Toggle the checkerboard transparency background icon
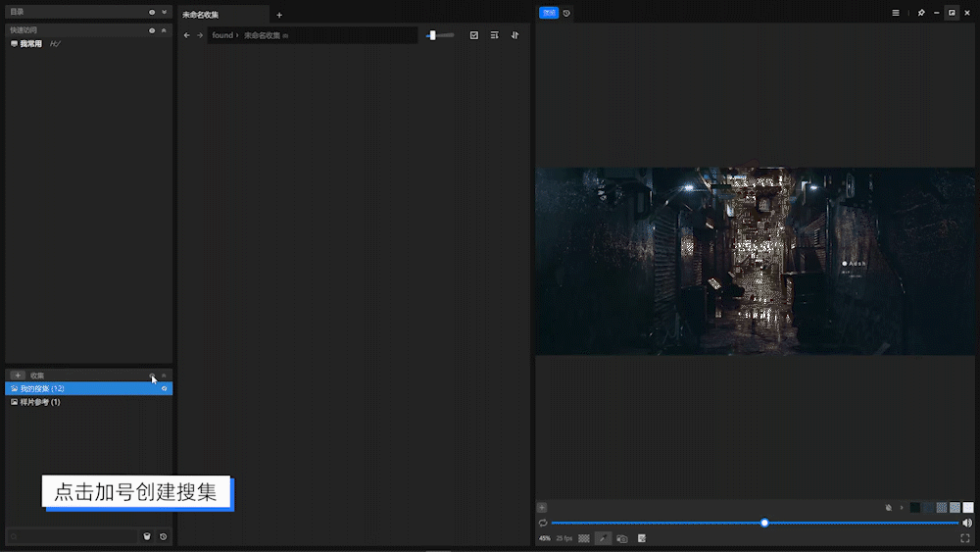 coord(584,538)
